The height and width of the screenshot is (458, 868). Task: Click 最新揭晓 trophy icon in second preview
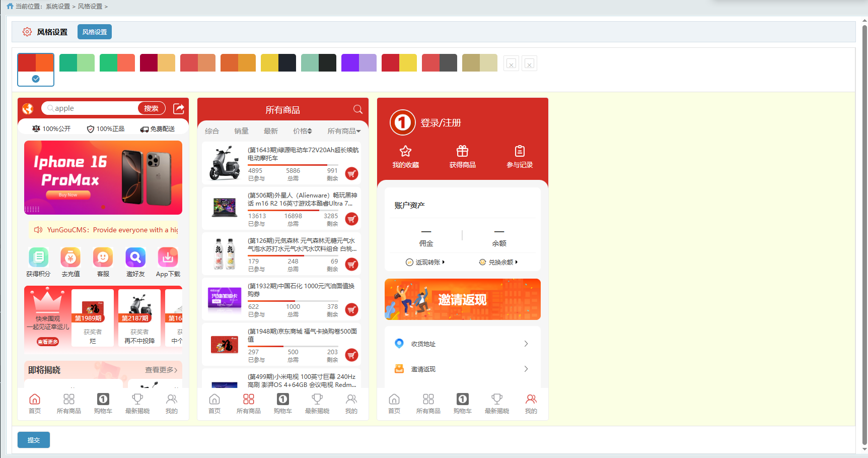[317, 399]
